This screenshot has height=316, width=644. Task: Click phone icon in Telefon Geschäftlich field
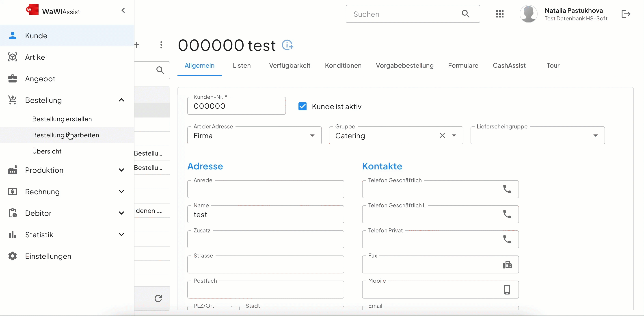(x=507, y=189)
